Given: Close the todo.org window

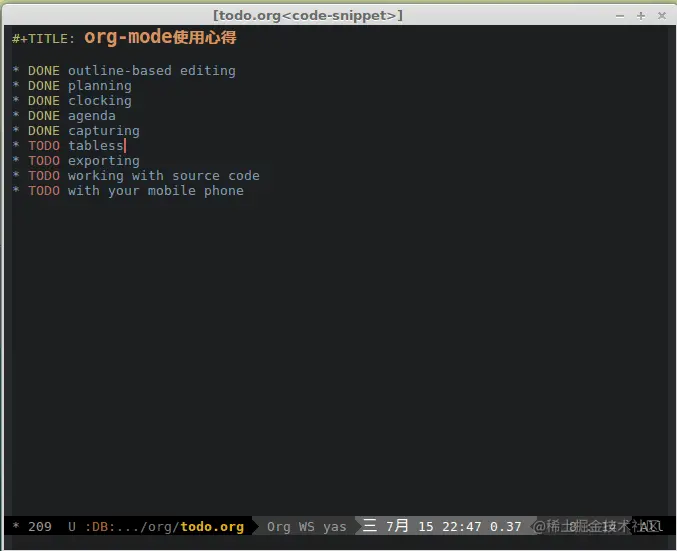Looking at the screenshot, I should 661,16.
